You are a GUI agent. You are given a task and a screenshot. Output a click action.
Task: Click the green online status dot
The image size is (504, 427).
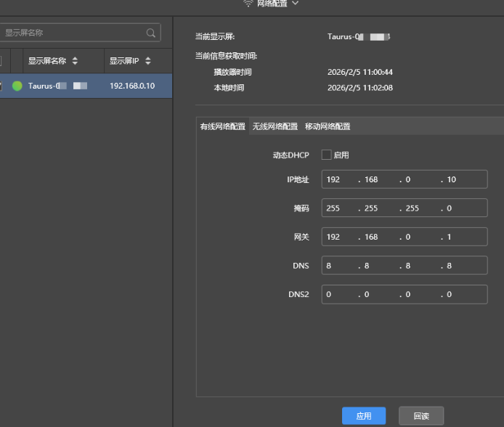[17, 86]
